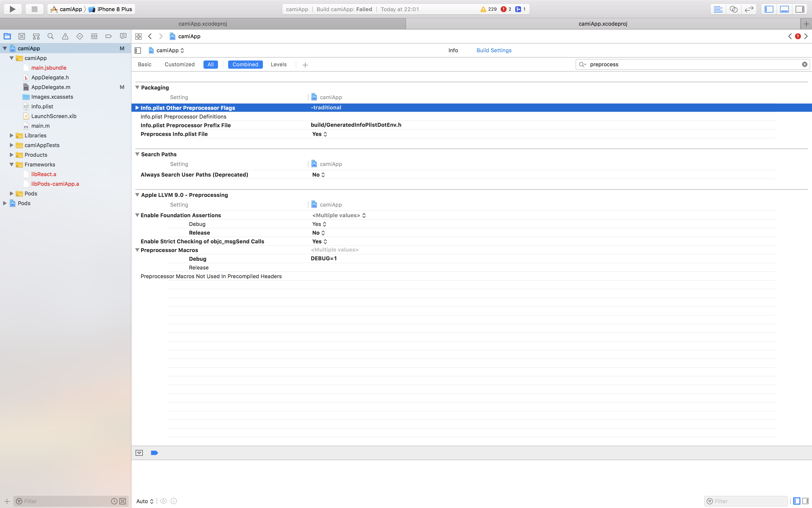Jump to next issue arrow
The width and height of the screenshot is (812, 508).
click(806, 36)
